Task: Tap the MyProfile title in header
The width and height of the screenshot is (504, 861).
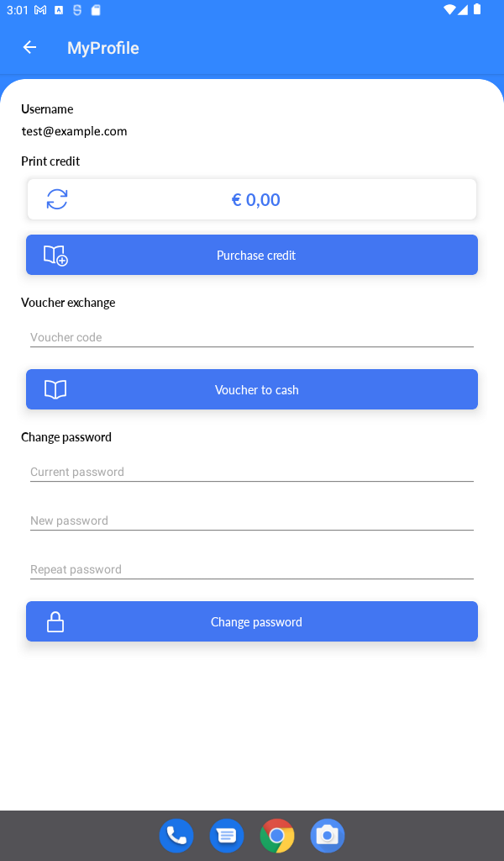Action: coord(103,48)
